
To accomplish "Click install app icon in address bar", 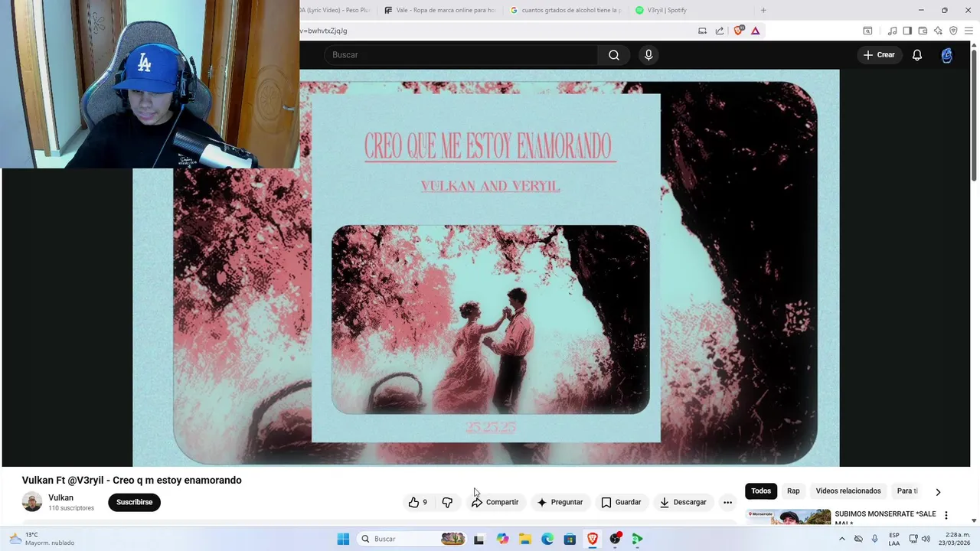I will [702, 31].
